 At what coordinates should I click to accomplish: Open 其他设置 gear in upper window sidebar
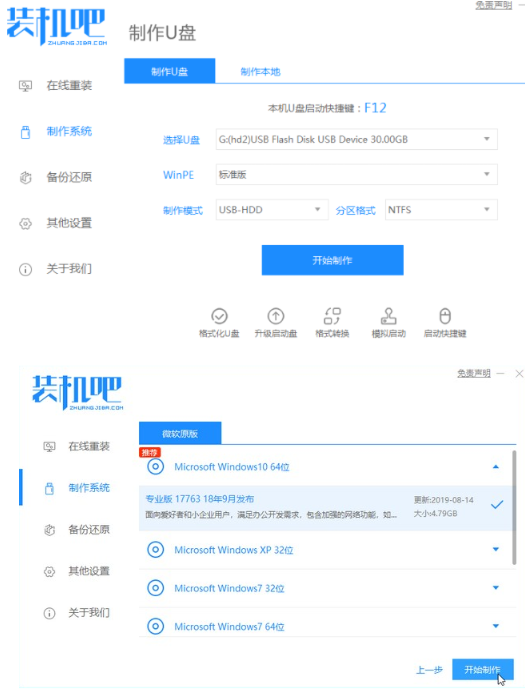(x=56, y=223)
